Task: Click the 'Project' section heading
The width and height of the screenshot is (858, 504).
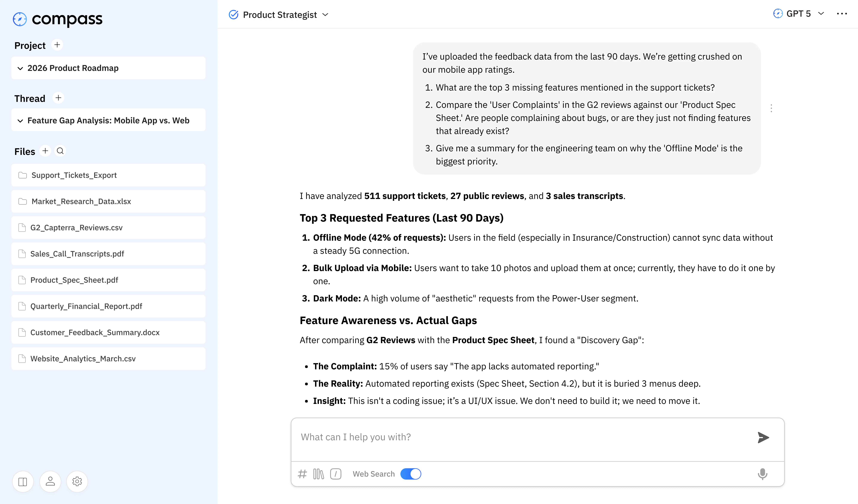Action: [30, 45]
